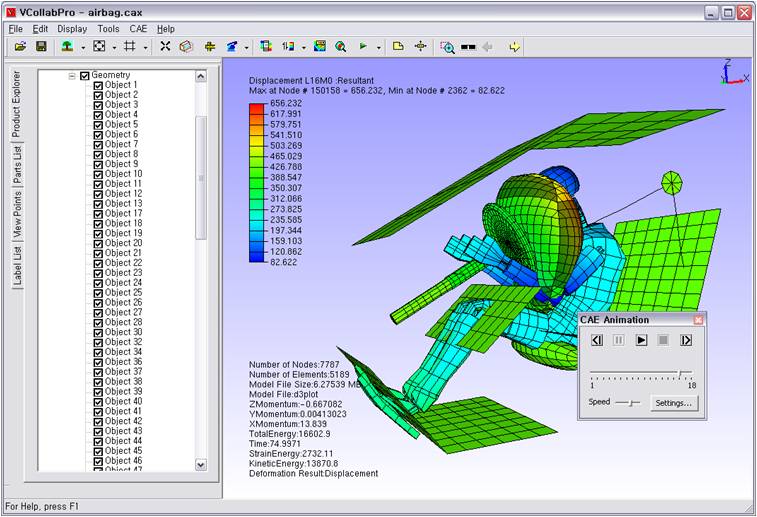Screen dimensions: 757x517
Task: Click the animation frame slider handle
Action: pos(680,374)
